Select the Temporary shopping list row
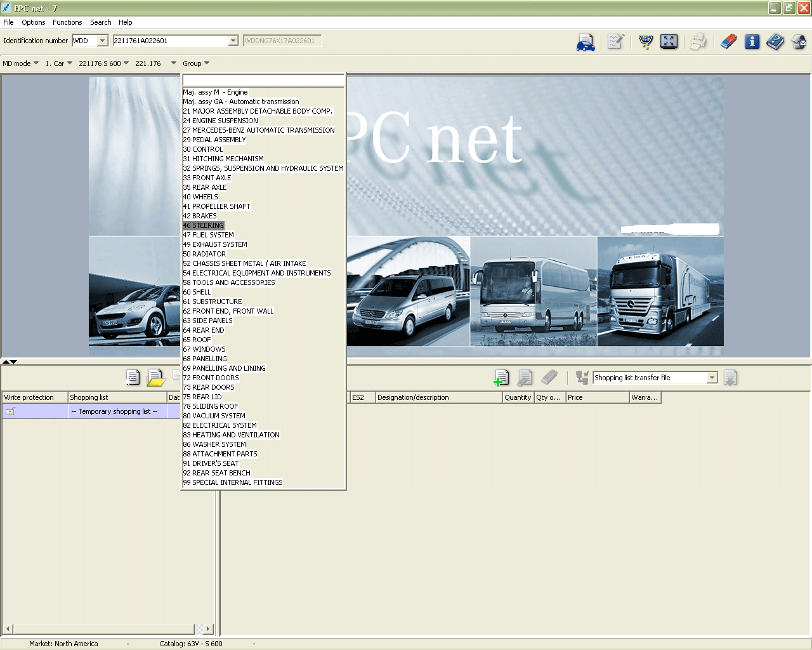 92,411
